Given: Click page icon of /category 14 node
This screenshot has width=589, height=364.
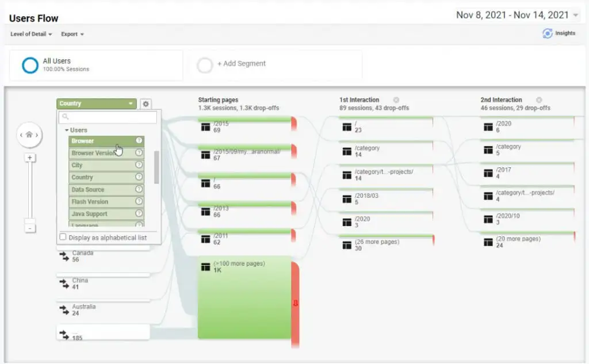Looking at the screenshot, I should [347, 151].
